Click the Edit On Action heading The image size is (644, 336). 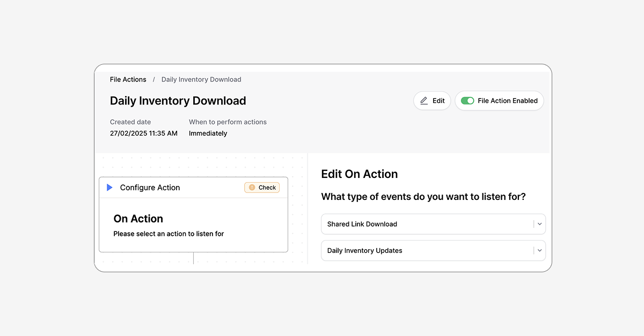coord(360,174)
